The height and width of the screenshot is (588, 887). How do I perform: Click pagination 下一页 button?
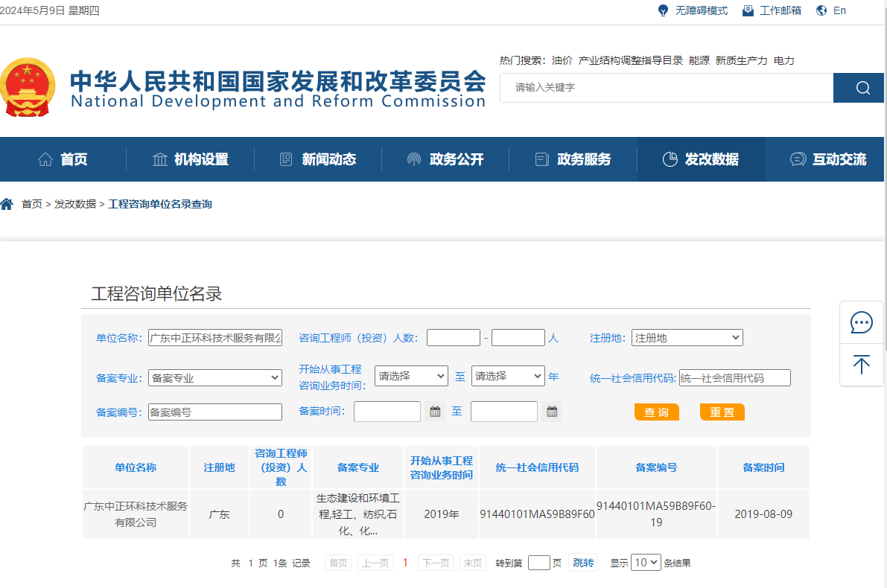pos(436,563)
